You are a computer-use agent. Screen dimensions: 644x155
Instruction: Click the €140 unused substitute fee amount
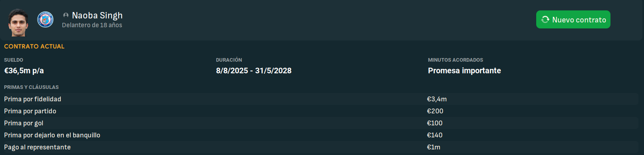[435, 135]
